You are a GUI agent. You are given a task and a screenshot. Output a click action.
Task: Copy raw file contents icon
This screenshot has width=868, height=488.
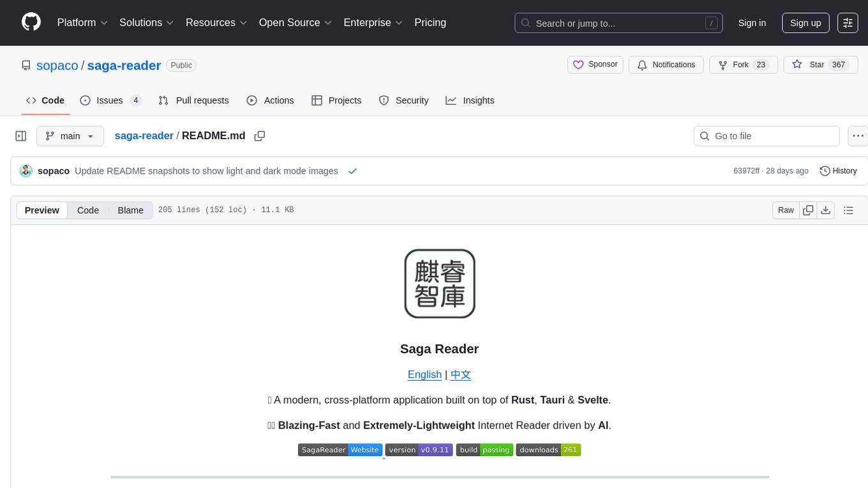808,210
